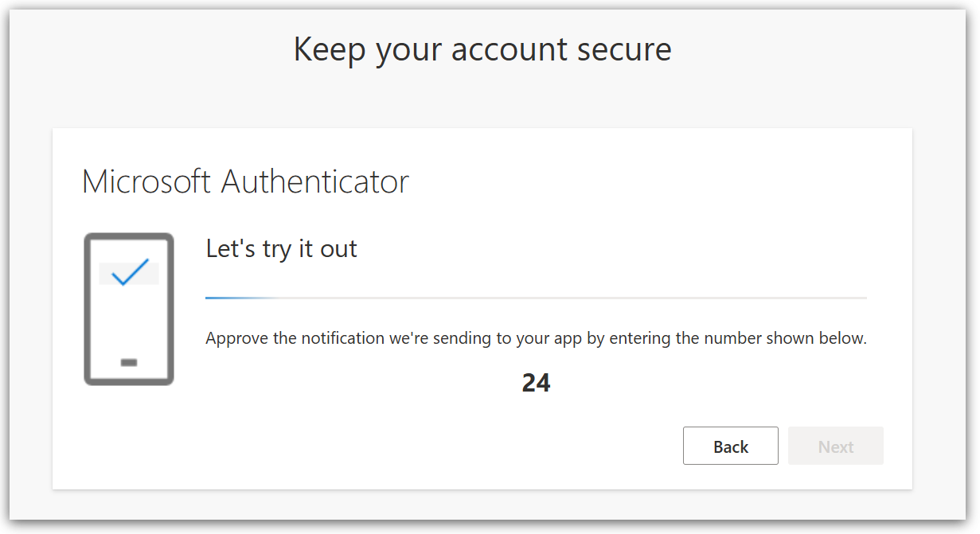Screen dimensions: 980x534
Task: Click the word "Authenticator" in the card title
Action: (314, 181)
